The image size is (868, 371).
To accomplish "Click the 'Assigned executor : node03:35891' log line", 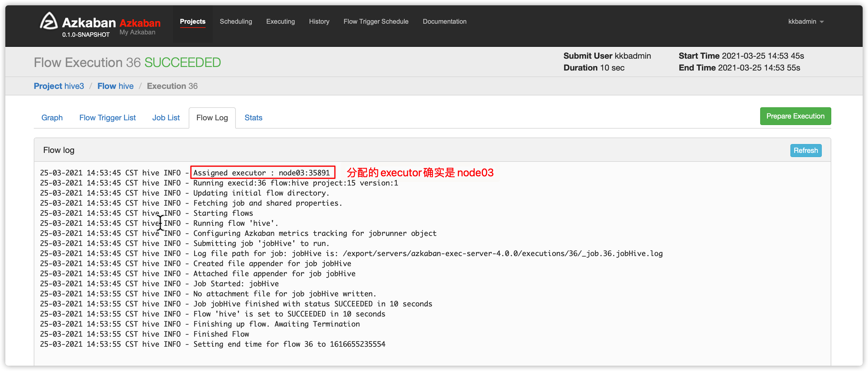I will coord(185,173).
